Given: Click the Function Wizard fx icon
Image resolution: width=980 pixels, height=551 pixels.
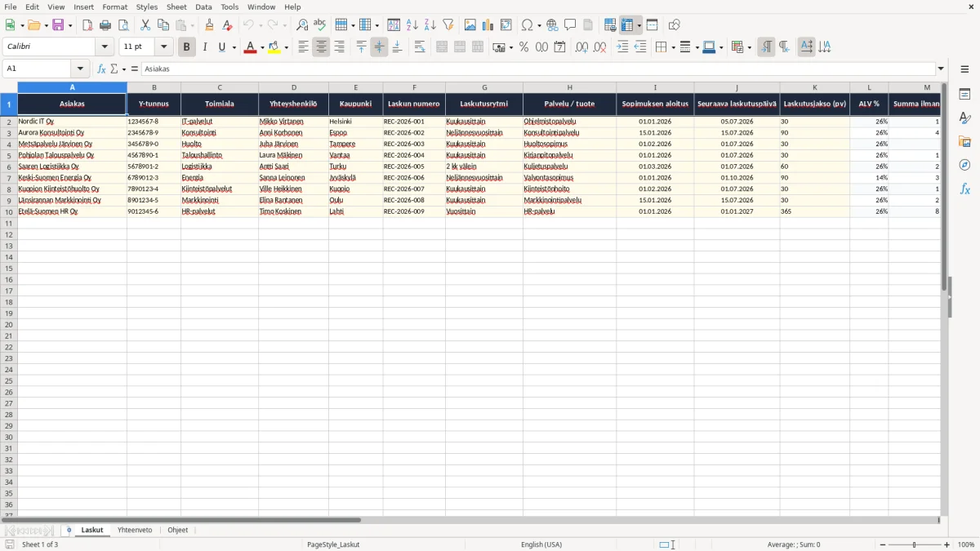Looking at the screenshot, I should (x=101, y=69).
